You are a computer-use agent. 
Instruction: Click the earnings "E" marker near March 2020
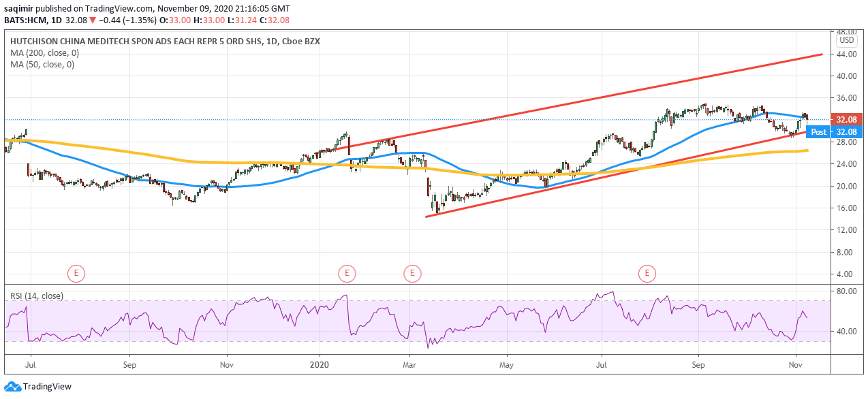point(412,273)
